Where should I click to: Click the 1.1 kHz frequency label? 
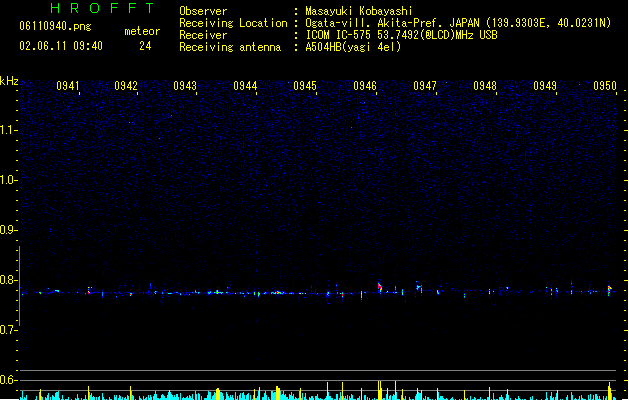point(8,130)
